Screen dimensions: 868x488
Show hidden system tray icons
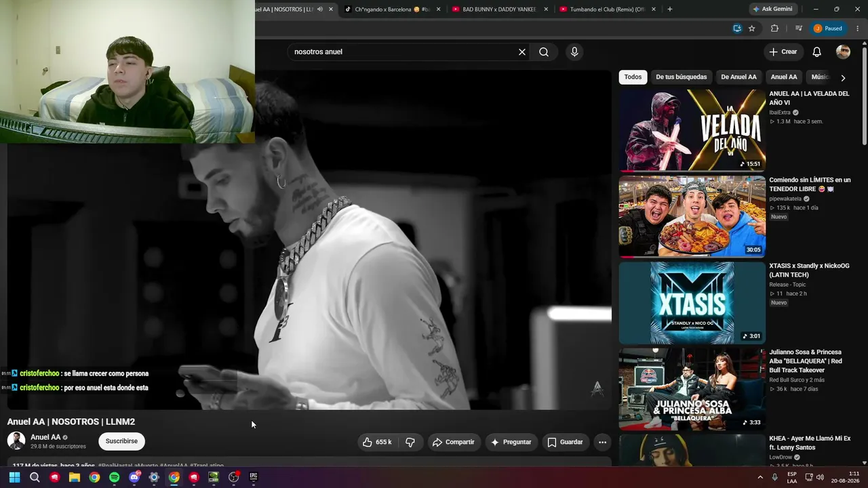tap(760, 476)
